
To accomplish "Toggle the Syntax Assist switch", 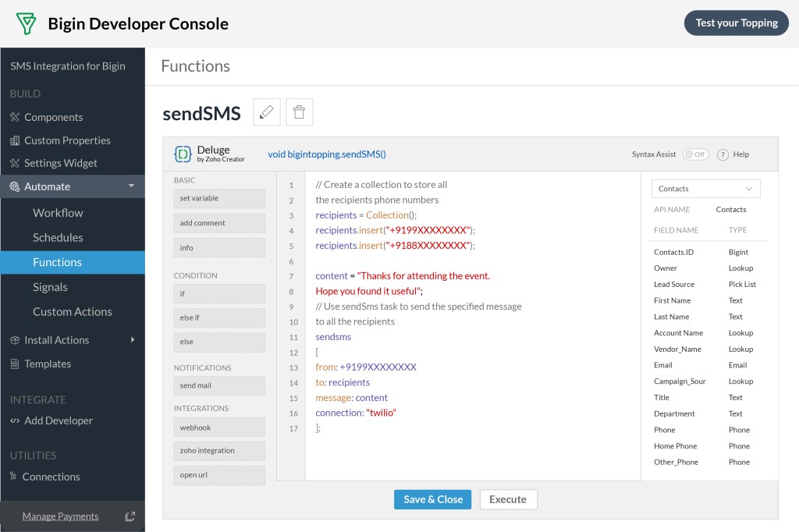I will tap(695, 154).
